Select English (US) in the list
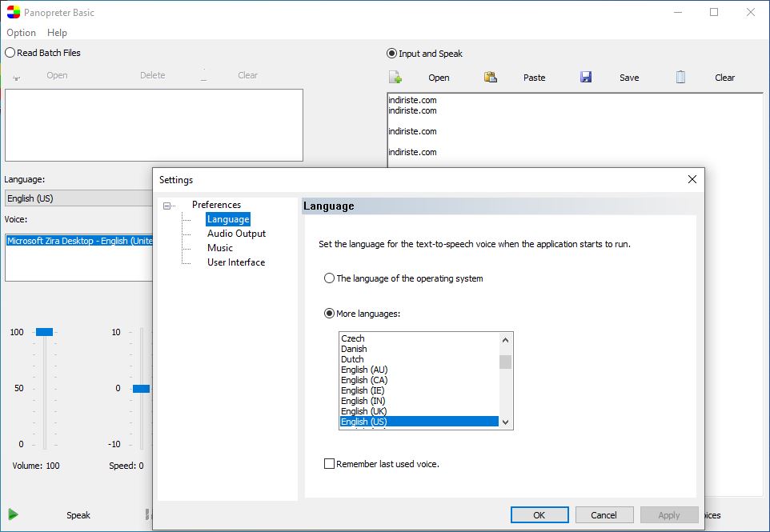Screen dimensions: 770x532 click(x=419, y=421)
